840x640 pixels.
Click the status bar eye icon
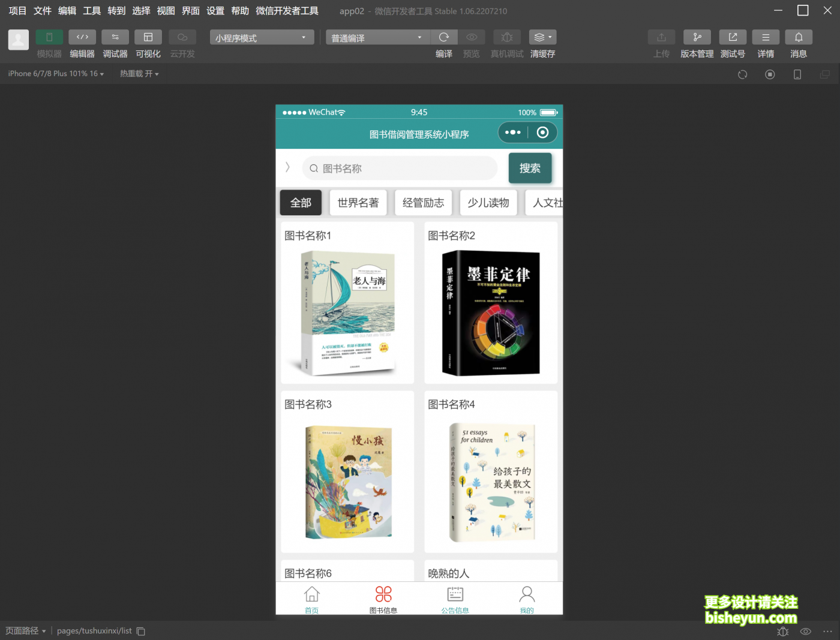coord(806,631)
